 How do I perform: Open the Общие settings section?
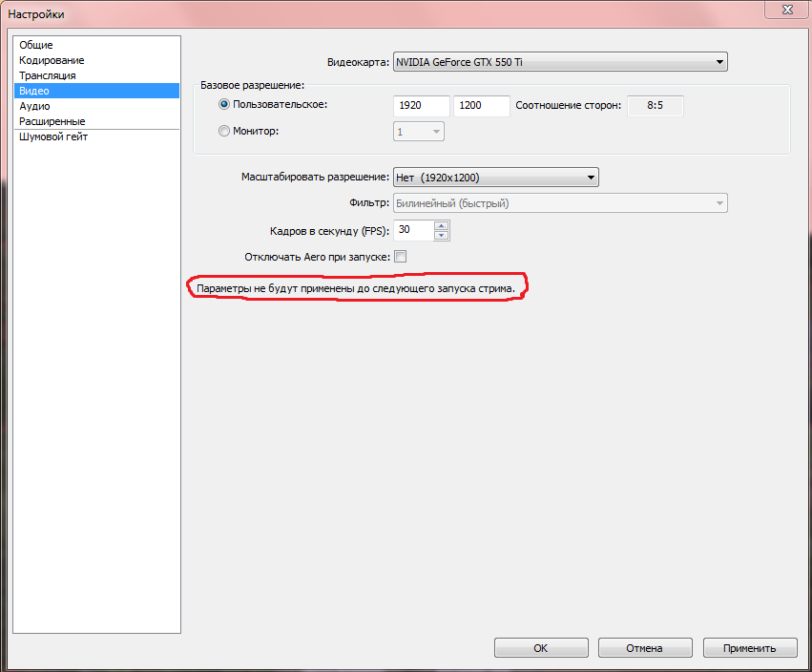96,45
